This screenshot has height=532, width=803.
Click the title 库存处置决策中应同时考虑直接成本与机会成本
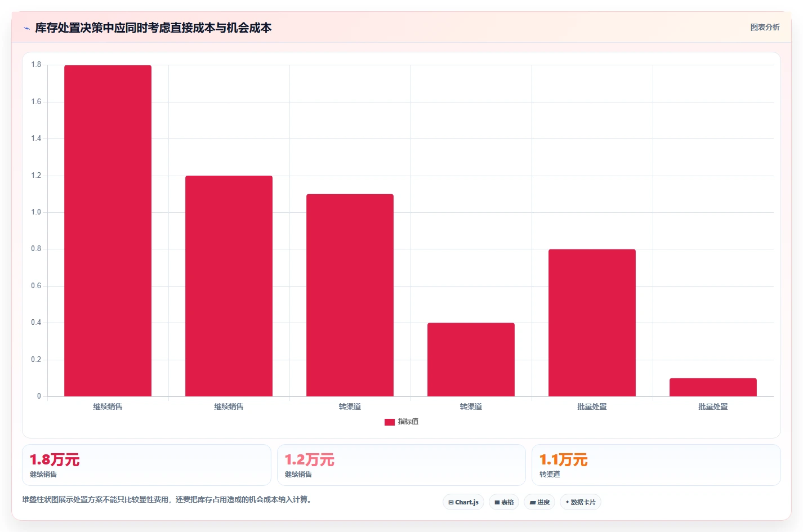tap(153, 28)
